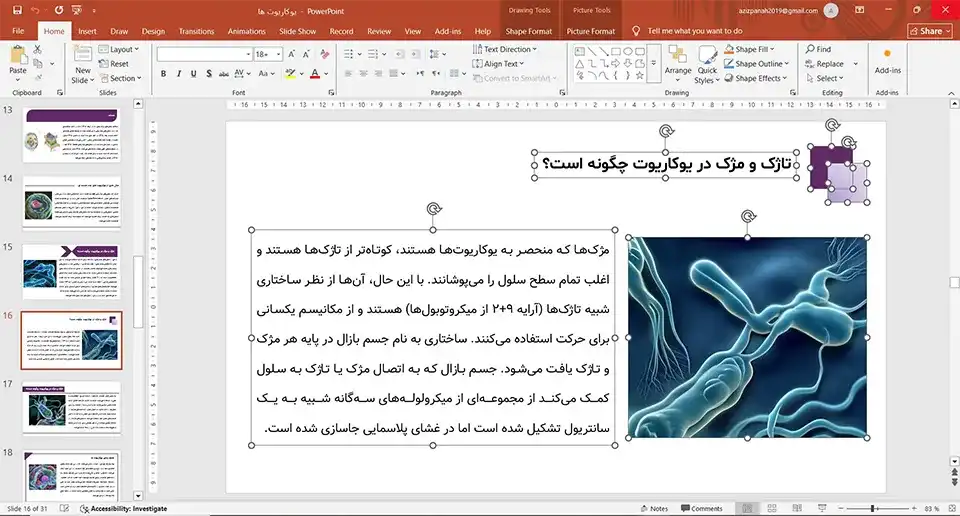This screenshot has width=960, height=516.
Task: Fit slide to current window
Action: [951, 509]
